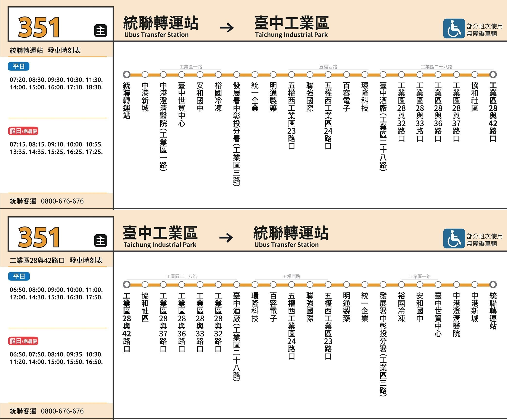Screen dimensions: 507x420
Task: Click the '工業區一路' road label on lower route
Action: pyautogui.click(x=420, y=276)
